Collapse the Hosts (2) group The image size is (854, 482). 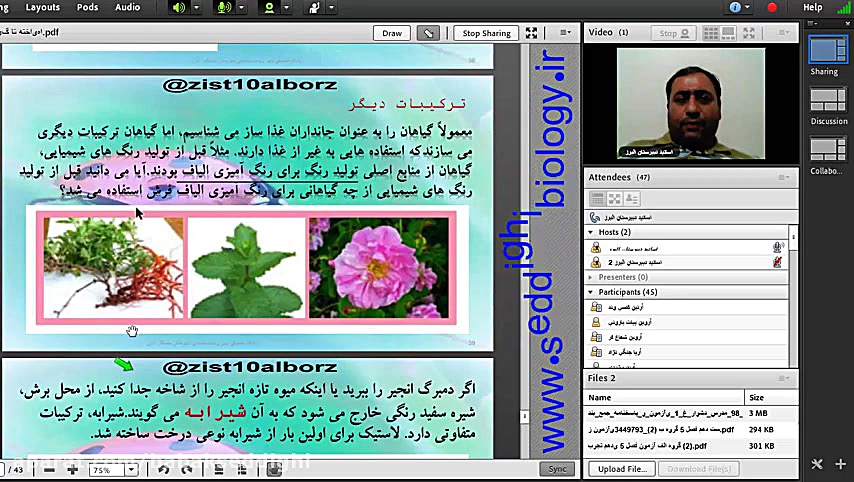[591, 233]
